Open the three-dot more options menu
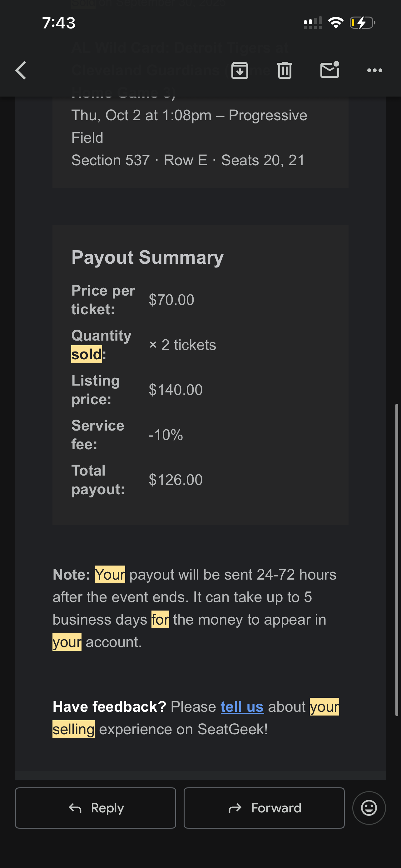The width and height of the screenshot is (401, 868). [x=374, y=70]
